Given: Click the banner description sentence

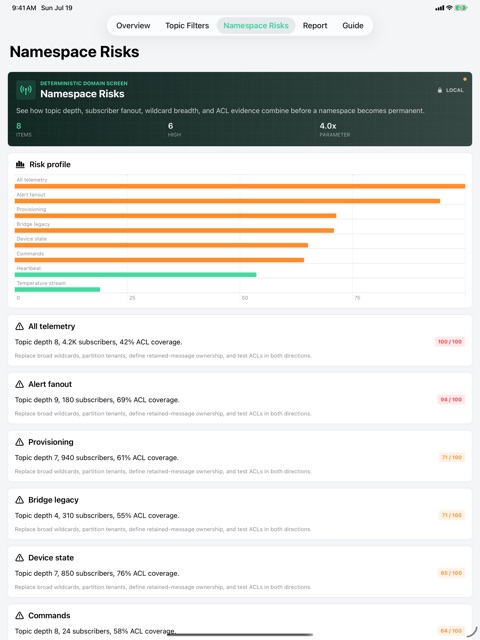Looking at the screenshot, I should 220,111.
